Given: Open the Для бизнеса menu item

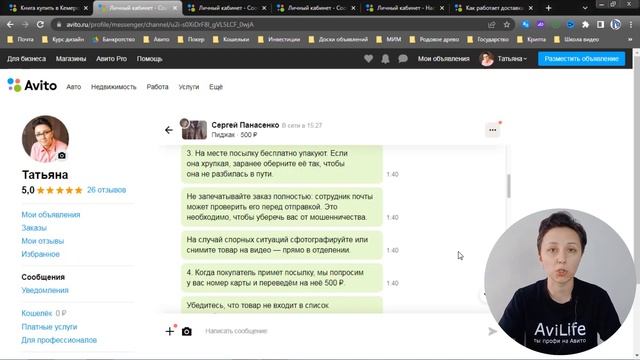Looking at the screenshot, I should 27,59.
